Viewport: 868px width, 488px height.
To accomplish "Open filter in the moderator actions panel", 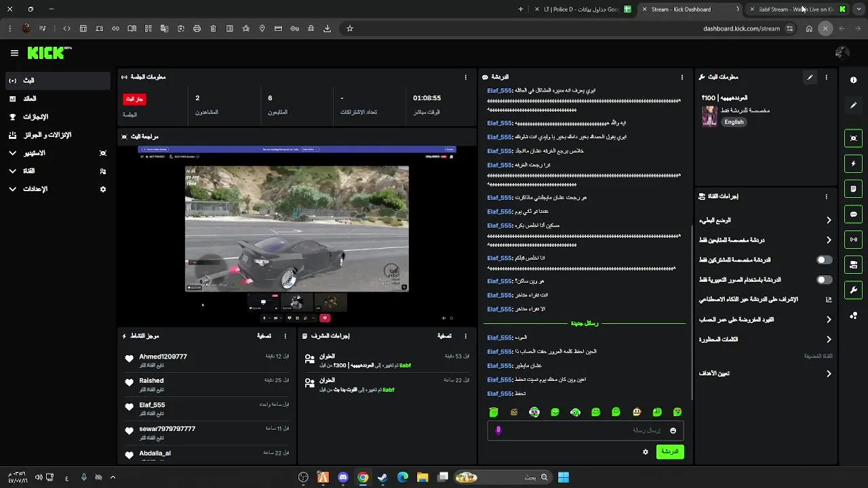I will click(444, 335).
